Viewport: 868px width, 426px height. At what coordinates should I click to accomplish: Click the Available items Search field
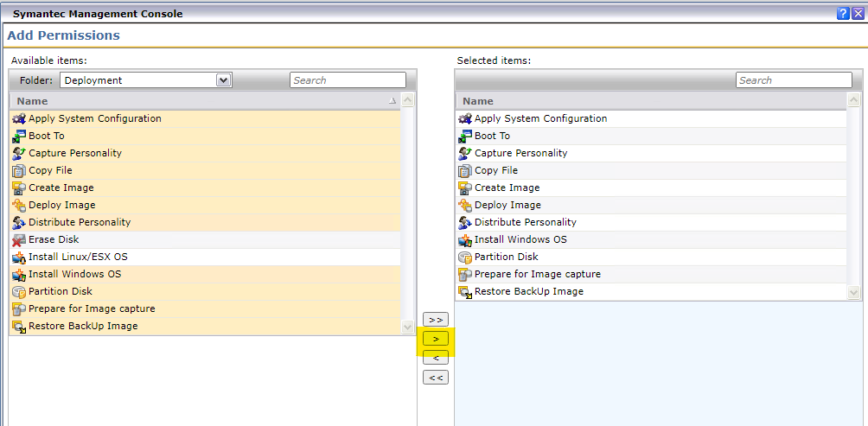tap(348, 80)
